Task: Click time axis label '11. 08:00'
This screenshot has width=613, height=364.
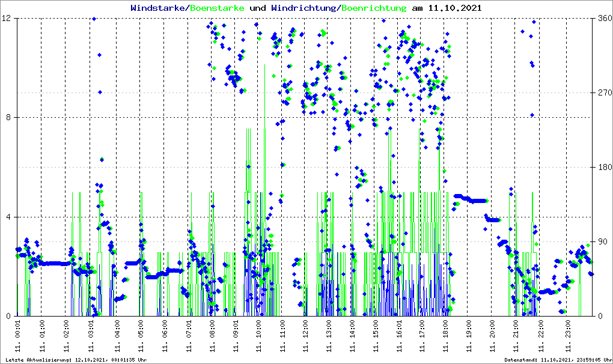Action: click(212, 336)
